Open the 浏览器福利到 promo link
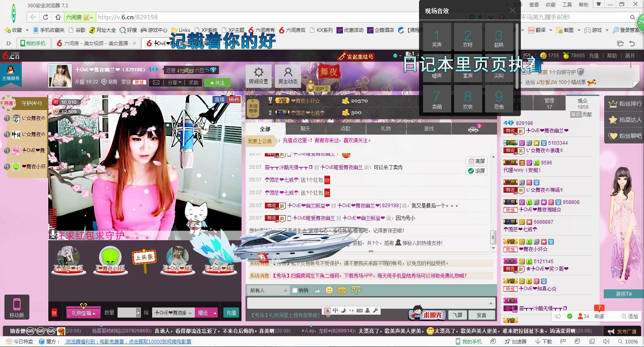This screenshot has width=644, height=347. tap(128, 341)
